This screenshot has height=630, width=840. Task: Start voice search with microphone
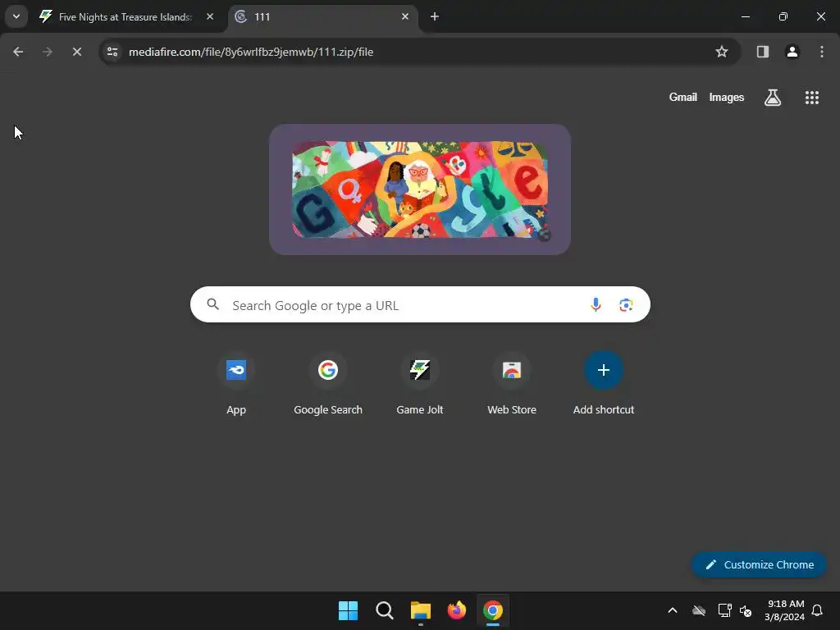pos(596,305)
